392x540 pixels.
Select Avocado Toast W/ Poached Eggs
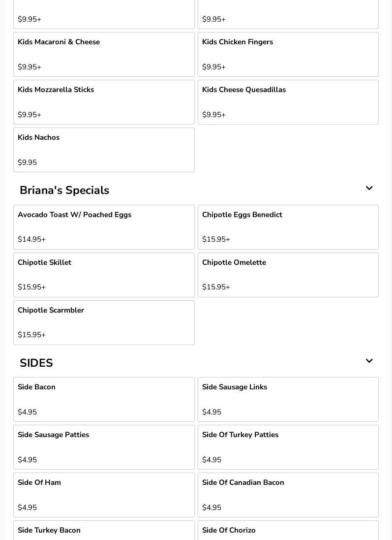pos(104,227)
